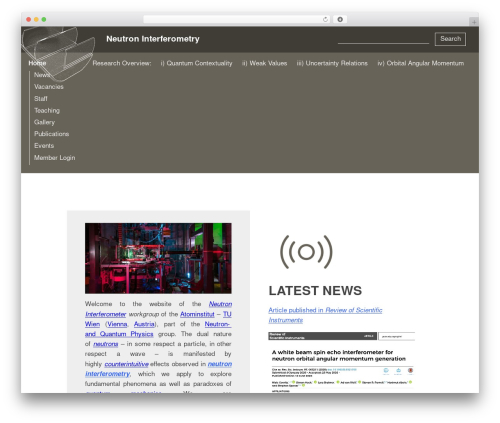Click the round reader icon beside address bar
The image size is (500, 423).
[340, 19]
